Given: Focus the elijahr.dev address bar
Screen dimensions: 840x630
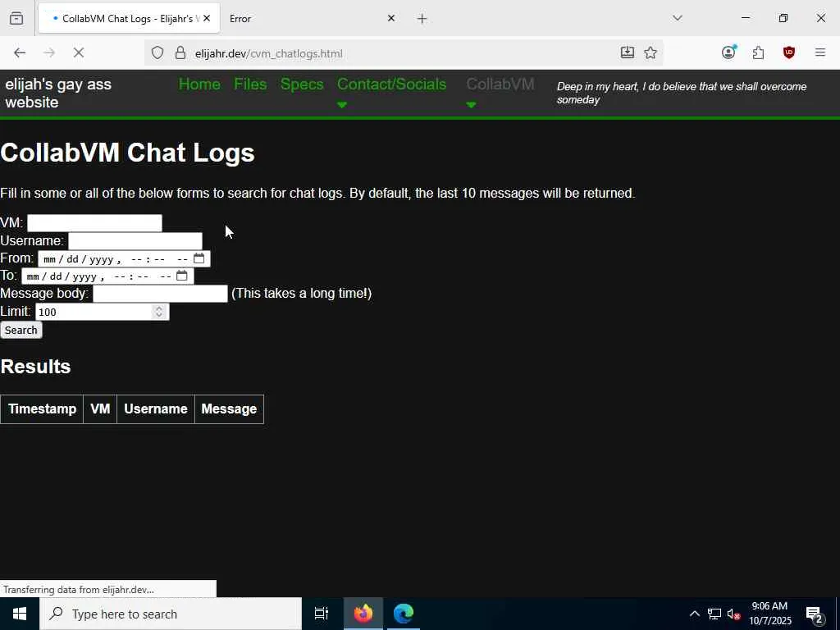Looking at the screenshot, I should click(x=402, y=53).
